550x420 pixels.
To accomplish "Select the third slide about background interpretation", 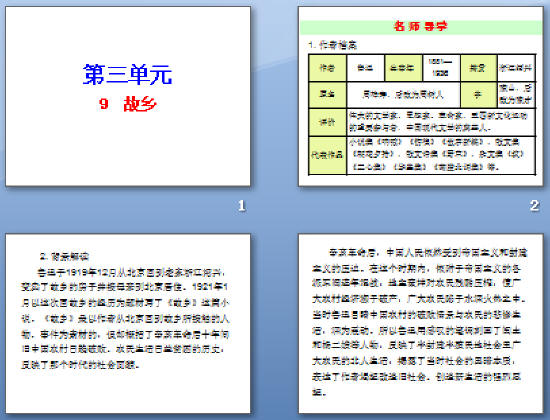I will click(128, 324).
